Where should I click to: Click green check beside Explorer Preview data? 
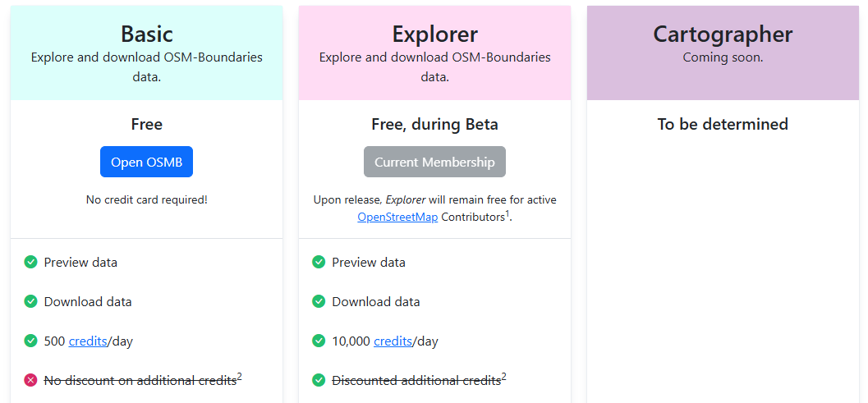click(x=319, y=263)
